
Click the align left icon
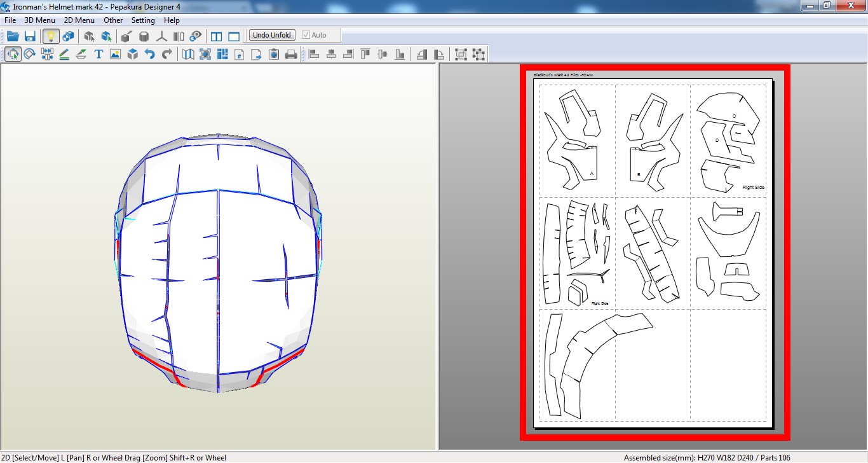coord(314,54)
